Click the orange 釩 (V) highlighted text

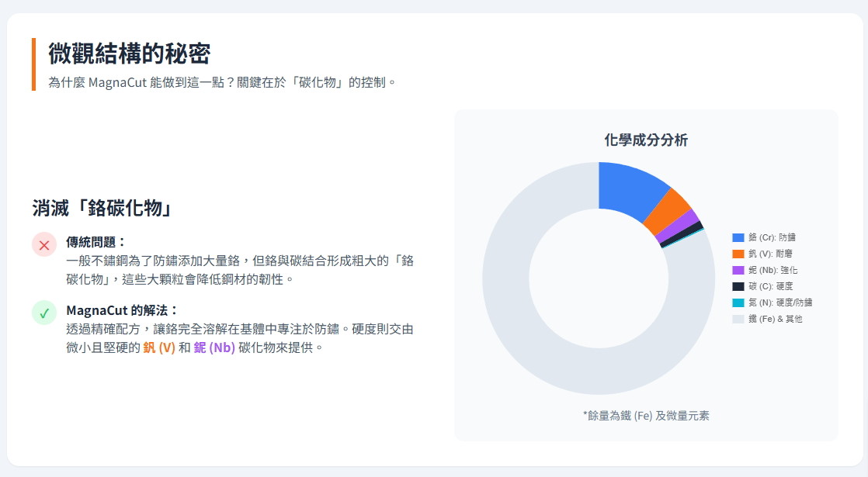[159, 347]
